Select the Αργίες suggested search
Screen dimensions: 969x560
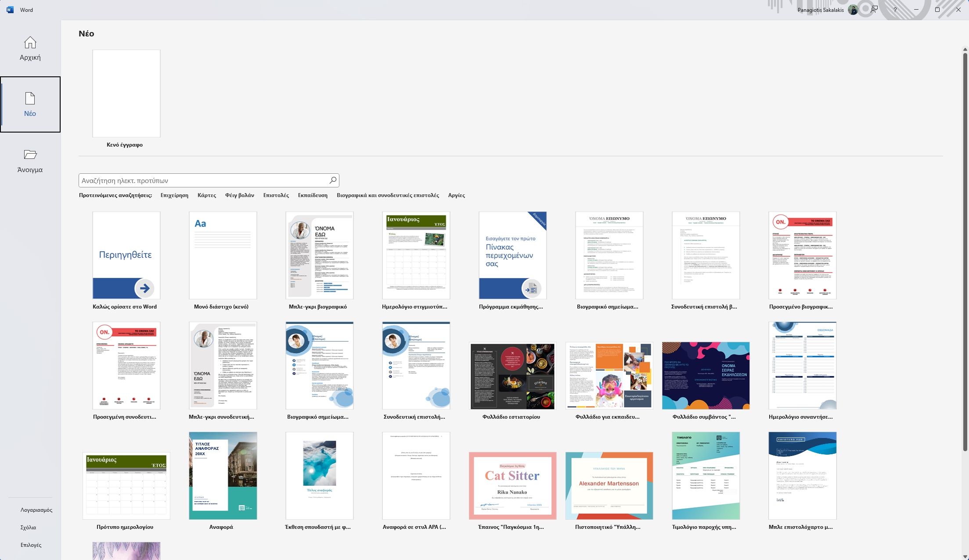[x=457, y=195]
